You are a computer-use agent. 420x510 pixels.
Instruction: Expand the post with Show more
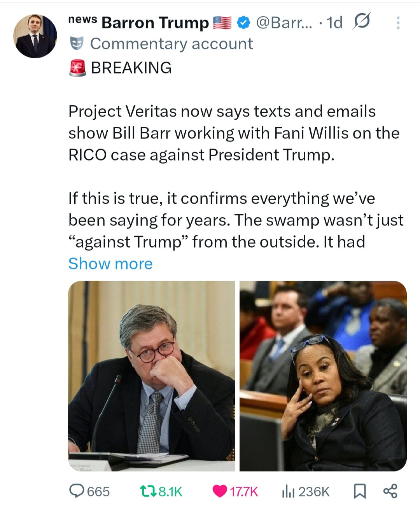click(110, 264)
